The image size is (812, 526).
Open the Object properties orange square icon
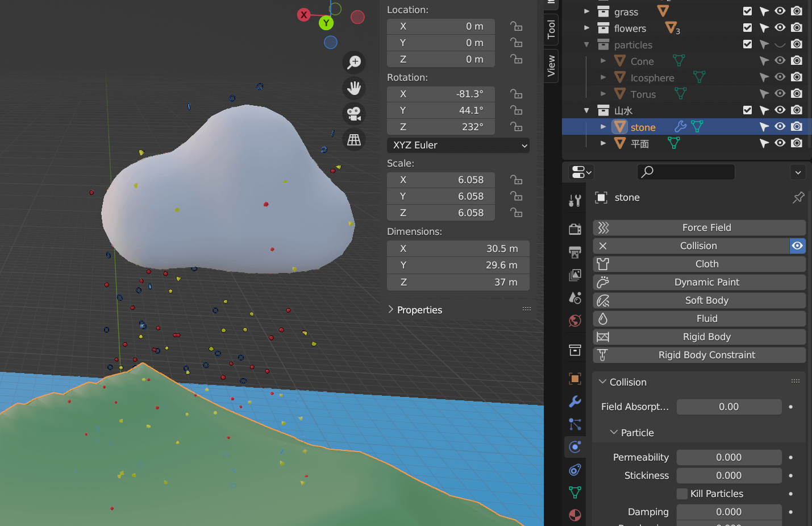pos(575,379)
